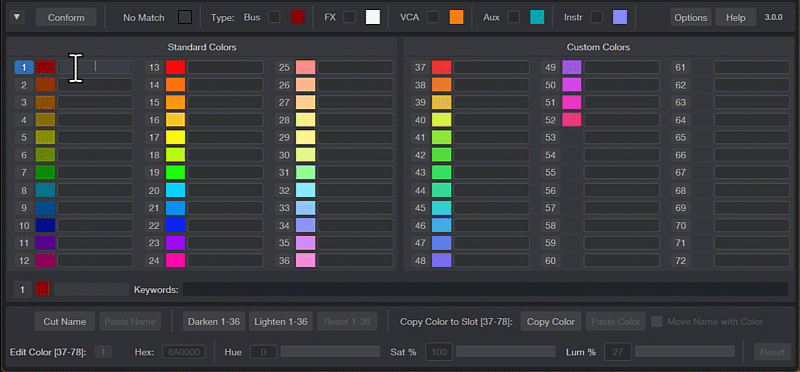The width and height of the screenshot is (800, 372).
Task: Select empty custom slot number 72
Action: coord(681,261)
